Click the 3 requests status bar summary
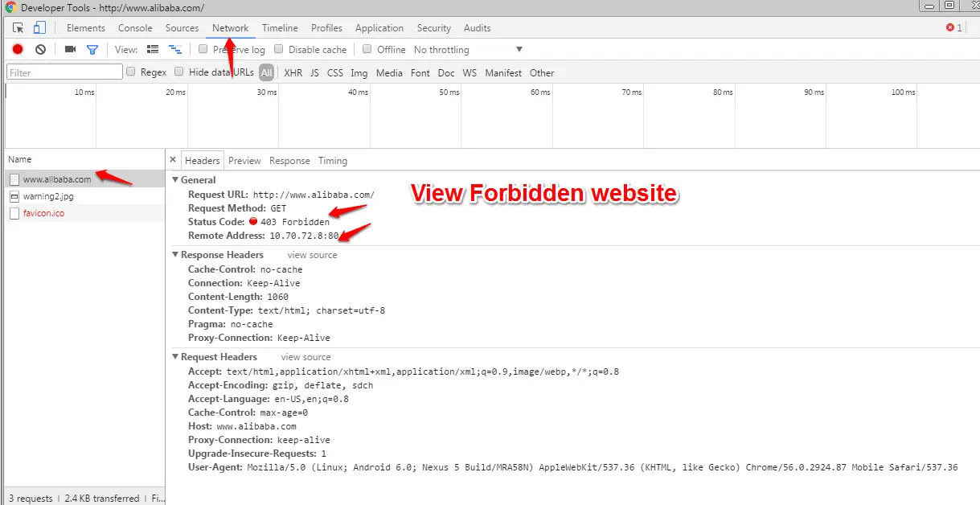Screen dimensions: 980x505 coord(31,499)
